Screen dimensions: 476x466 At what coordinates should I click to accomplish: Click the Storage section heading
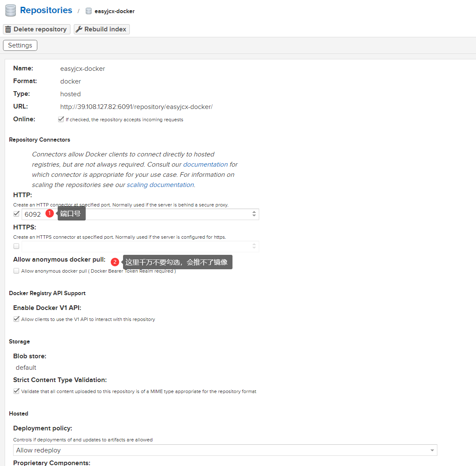(20, 341)
